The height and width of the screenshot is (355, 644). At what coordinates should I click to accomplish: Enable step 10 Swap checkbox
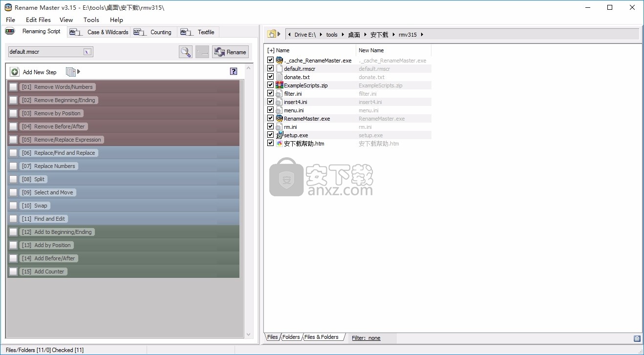(x=13, y=206)
